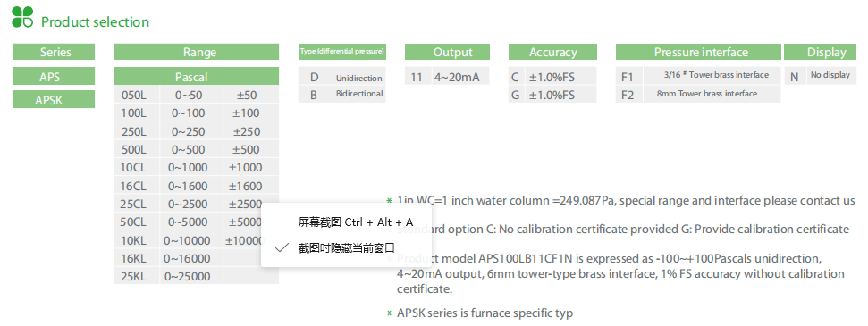Viewport: 868px width, 326px height.
Task: Click the note about 249.087Pa water column
Action: (x=626, y=200)
